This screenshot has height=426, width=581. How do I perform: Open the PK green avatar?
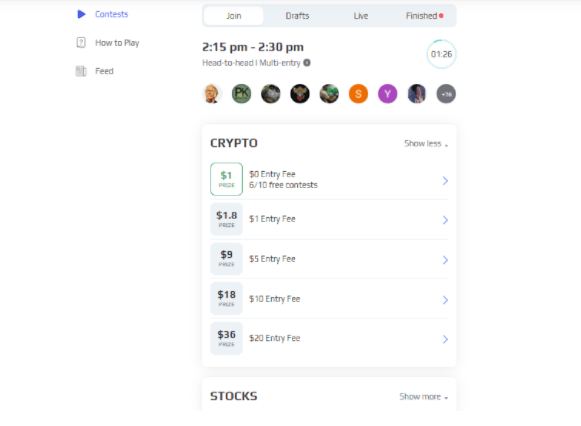241,94
